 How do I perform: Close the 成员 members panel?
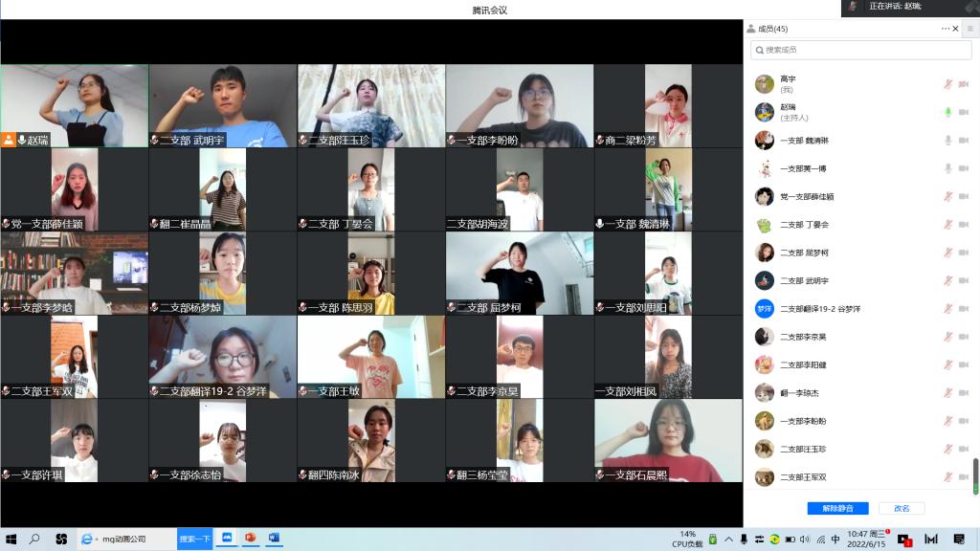(956, 29)
